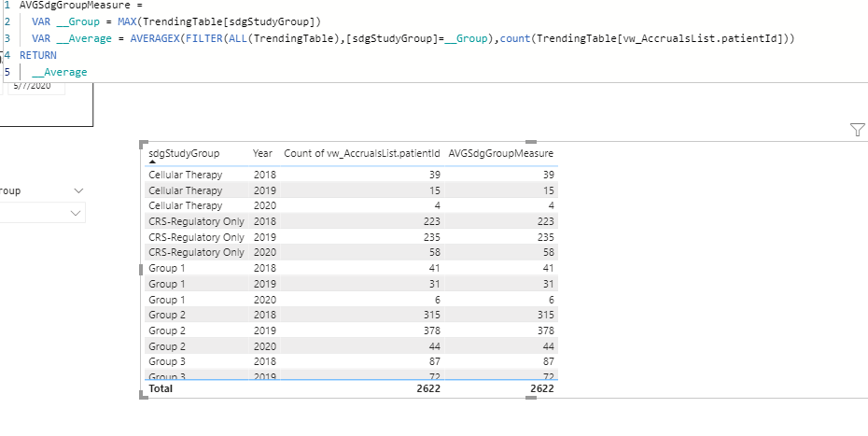Select RETURN keyword in formula editor
The width and height of the screenshot is (868, 436).
[38, 55]
